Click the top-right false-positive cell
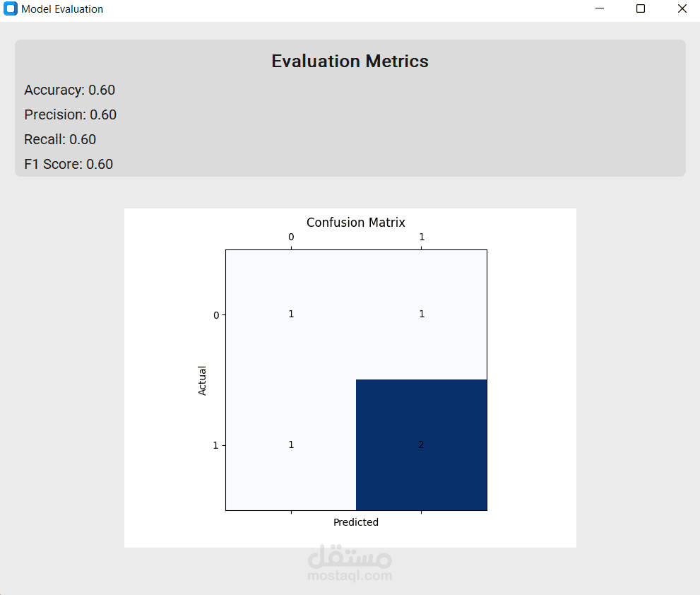 (422, 314)
